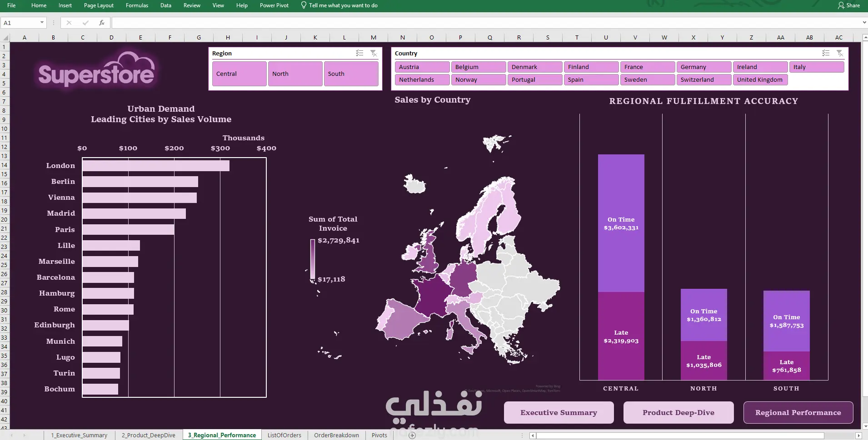Toggle South region slicer item
This screenshot has width=868, height=440.
coord(351,74)
